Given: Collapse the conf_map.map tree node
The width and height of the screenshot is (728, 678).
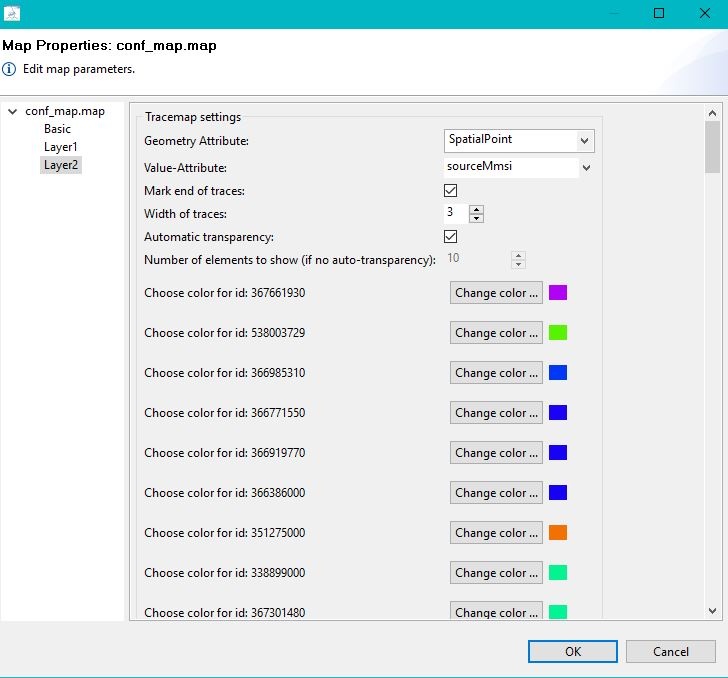Looking at the screenshot, I should pos(12,111).
